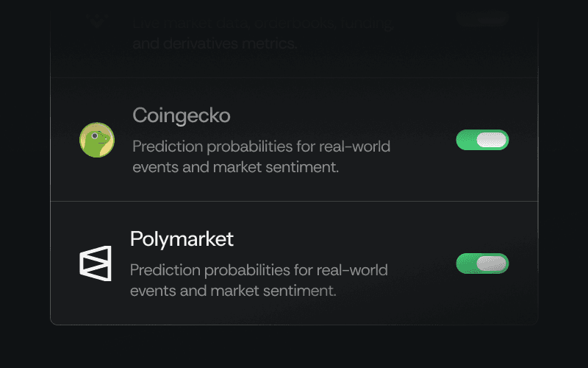The width and height of the screenshot is (588, 368).
Task: Click the divider line between Coingecko and Polymarket
Action: click(x=295, y=201)
